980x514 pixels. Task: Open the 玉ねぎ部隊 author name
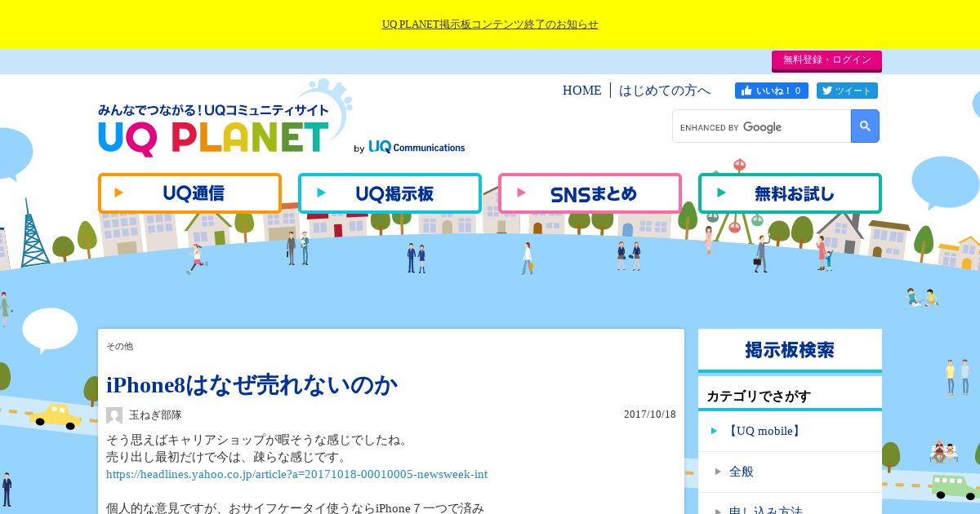[155, 415]
